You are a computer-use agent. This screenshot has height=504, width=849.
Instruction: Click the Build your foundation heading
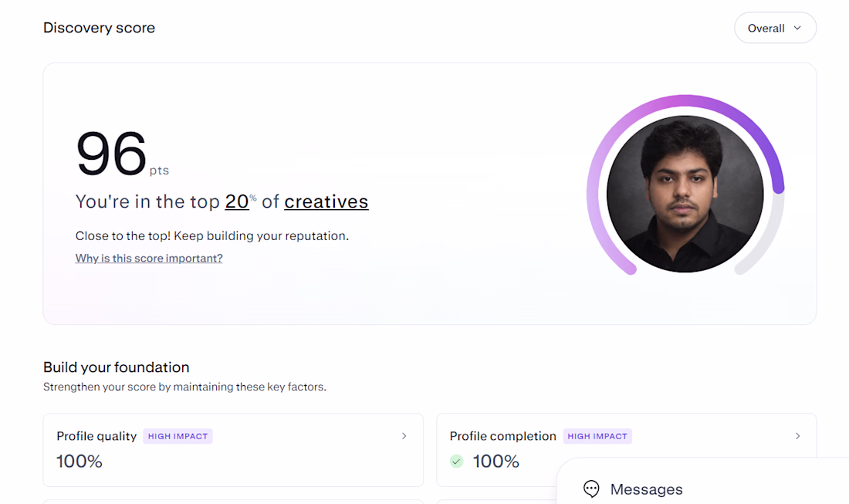click(x=117, y=367)
